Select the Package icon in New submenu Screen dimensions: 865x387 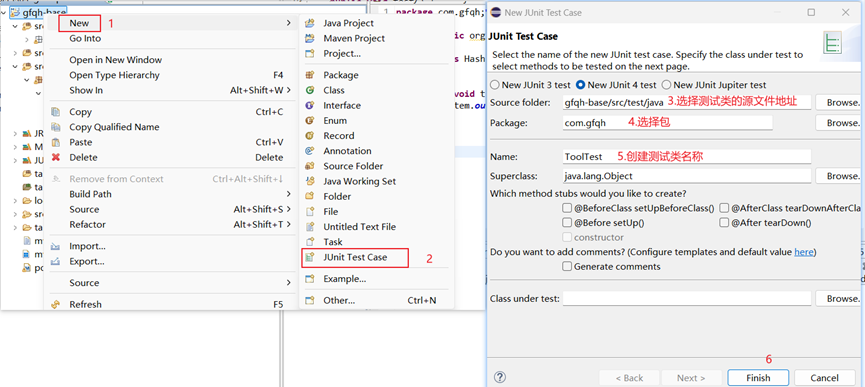point(310,75)
